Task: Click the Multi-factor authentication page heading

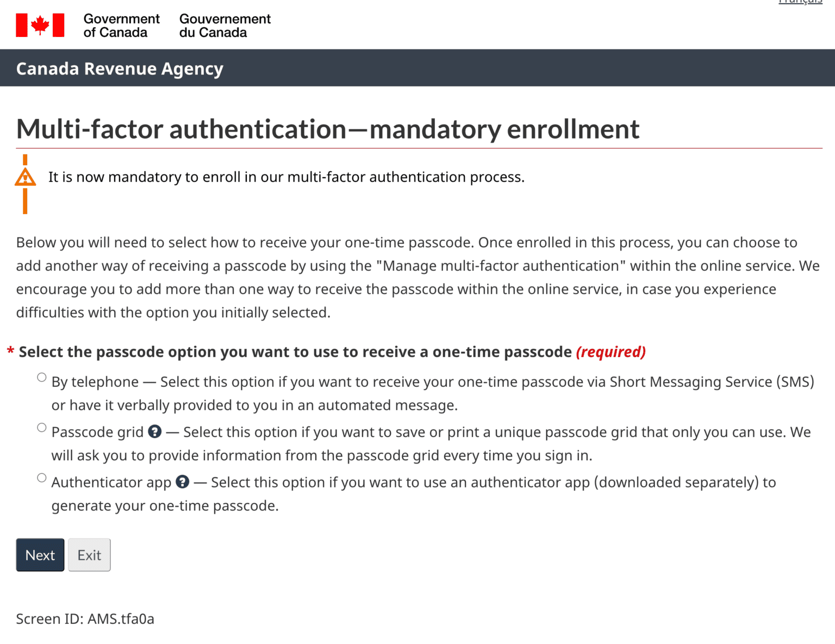Action: tap(328, 129)
